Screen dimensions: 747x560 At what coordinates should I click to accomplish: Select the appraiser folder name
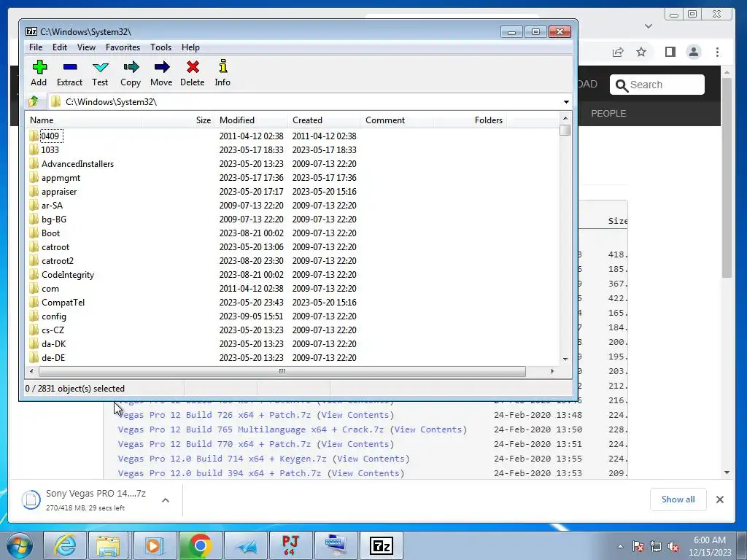coord(59,192)
